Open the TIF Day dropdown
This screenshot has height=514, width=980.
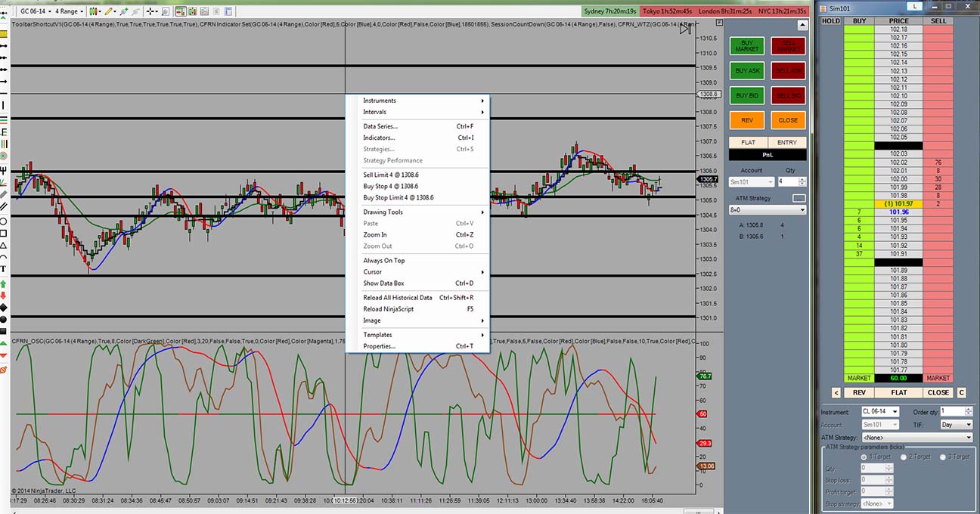tap(956, 425)
